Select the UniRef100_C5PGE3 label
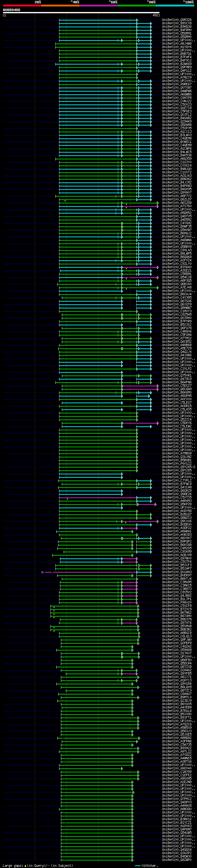Screen dimensions: 197x868 (x=177, y=111)
